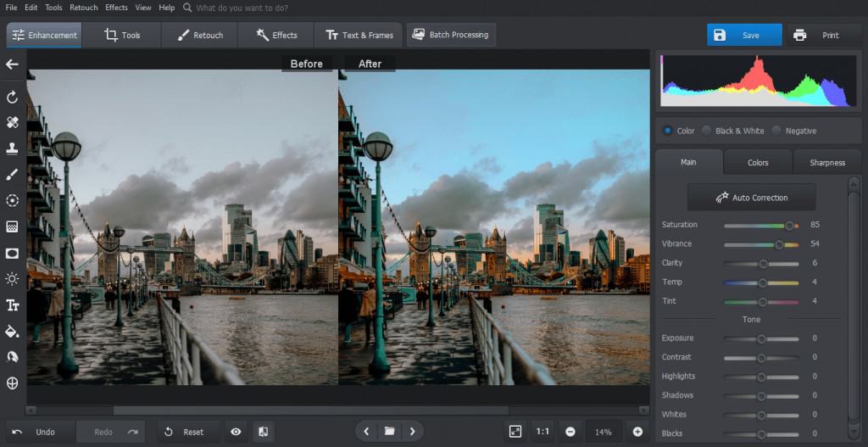Switch to the Colors tab

tap(758, 162)
